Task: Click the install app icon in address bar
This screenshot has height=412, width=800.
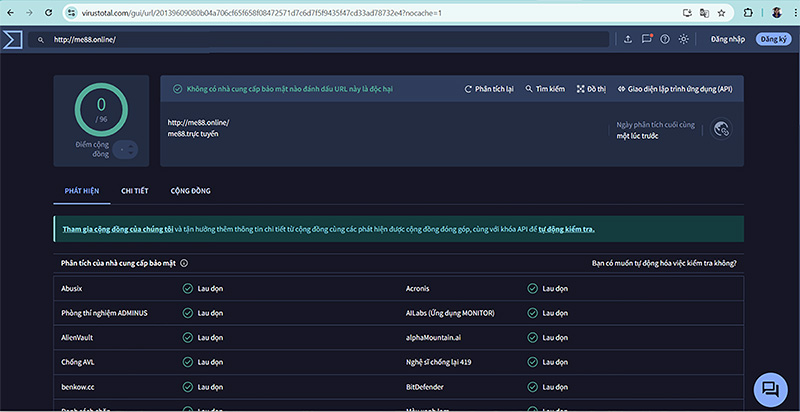Action: (687, 13)
